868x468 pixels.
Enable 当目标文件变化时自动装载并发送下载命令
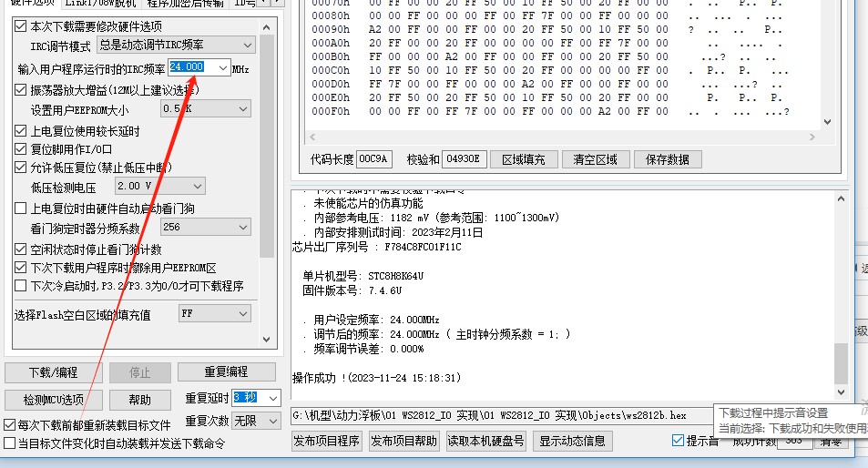(9, 443)
